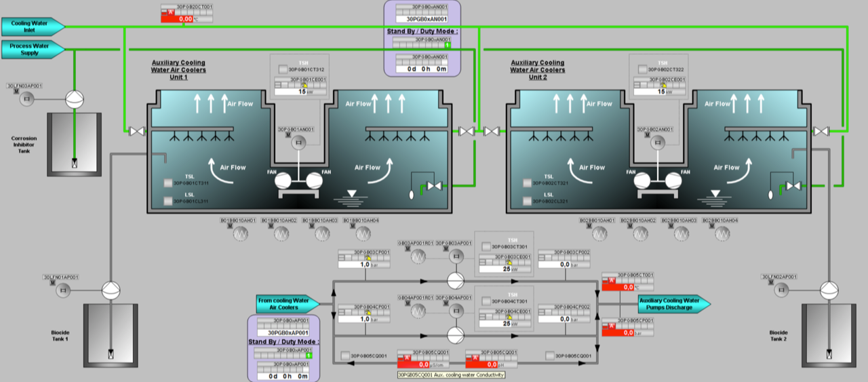Select heater B01BB010AH02
Screen dimensions: 868x382
(x=282, y=233)
